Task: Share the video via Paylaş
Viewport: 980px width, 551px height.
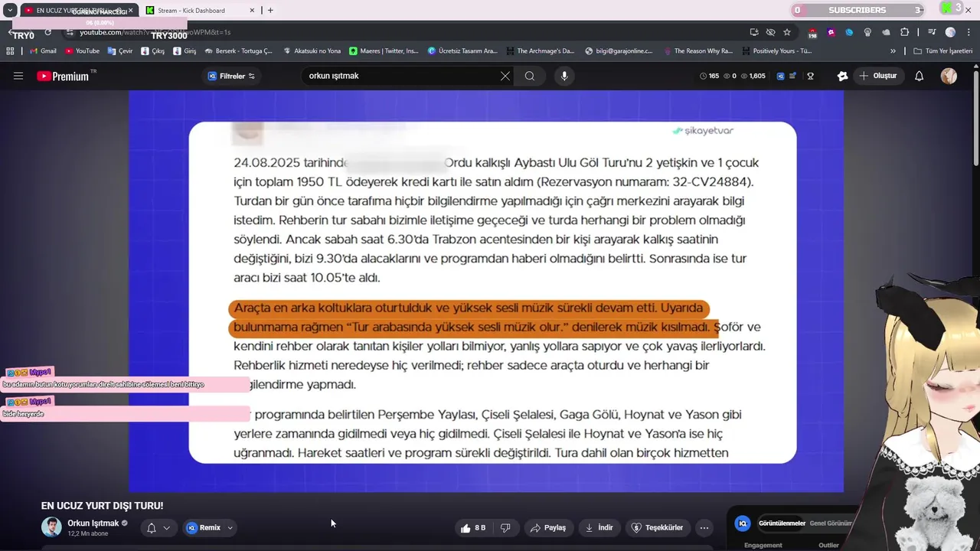Action: [548, 527]
